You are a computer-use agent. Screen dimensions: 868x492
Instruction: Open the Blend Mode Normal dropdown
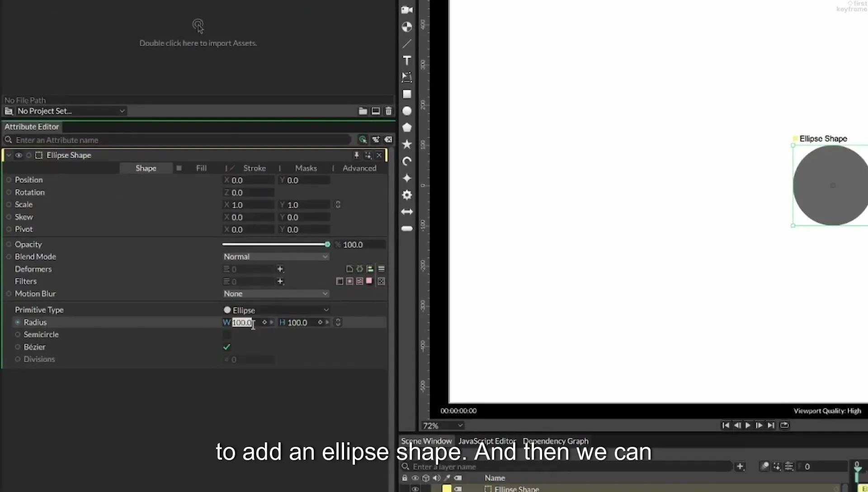coord(275,256)
